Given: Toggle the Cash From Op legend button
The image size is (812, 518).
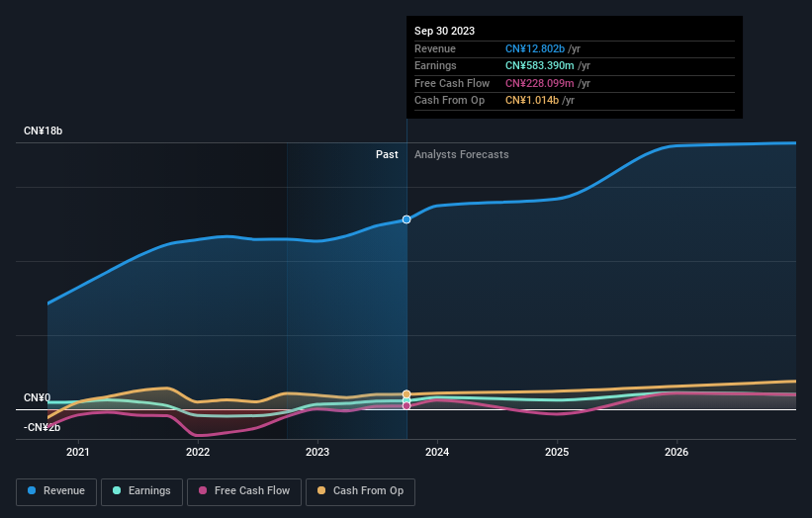Looking at the screenshot, I should pyautogui.click(x=360, y=491).
